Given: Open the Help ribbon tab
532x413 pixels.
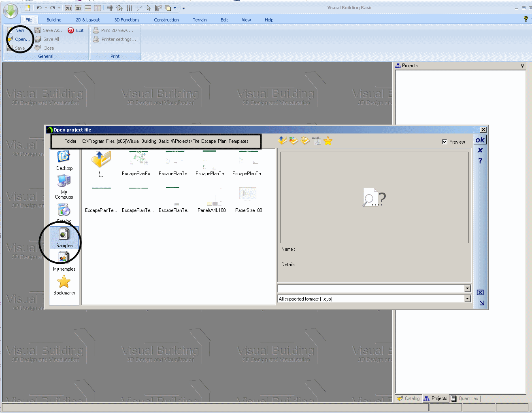Looking at the screenshot, I should click(269, 20).
